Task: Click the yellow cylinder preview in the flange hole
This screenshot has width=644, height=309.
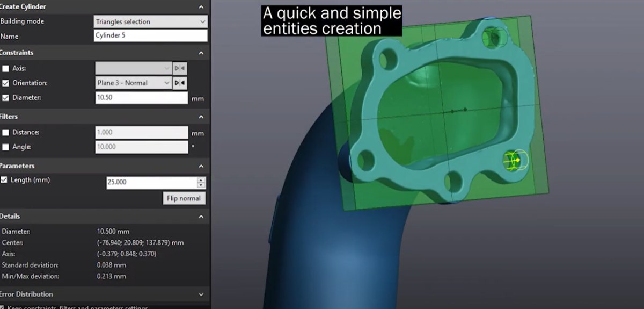Action: [515, 160]
